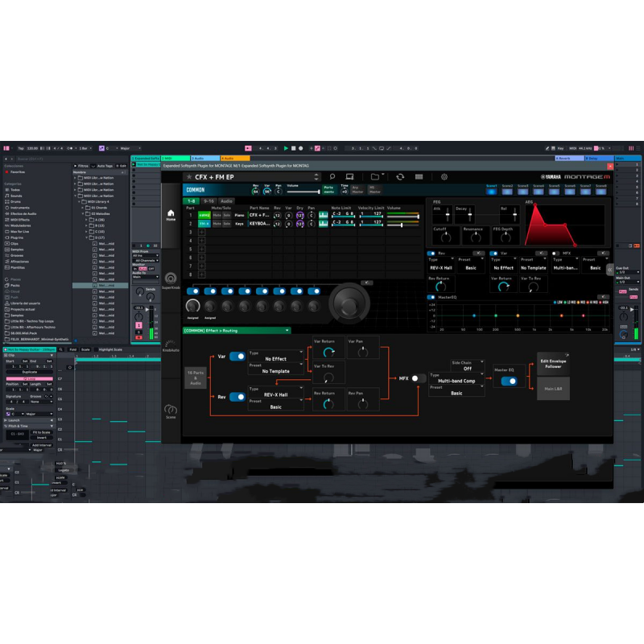
Task: Mute part 1 Piano
Action: (217, 215)
